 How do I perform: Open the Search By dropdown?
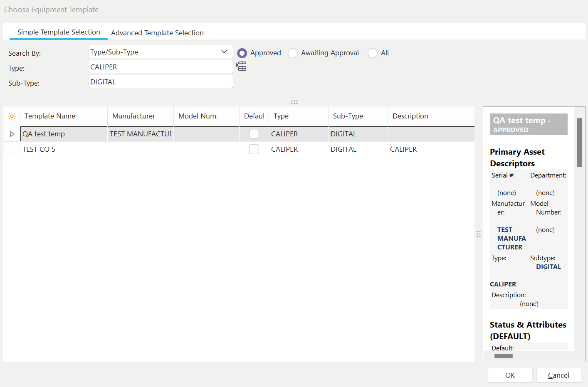pyautogui.click(x=224, y=52)
